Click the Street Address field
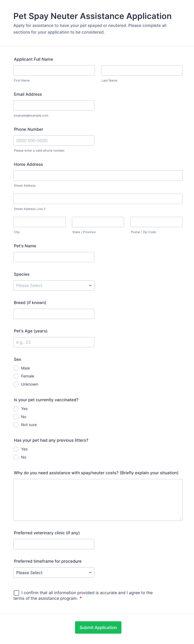Image resolution: width=194 pixels, height=644 pixels. (x=98, y=175)
